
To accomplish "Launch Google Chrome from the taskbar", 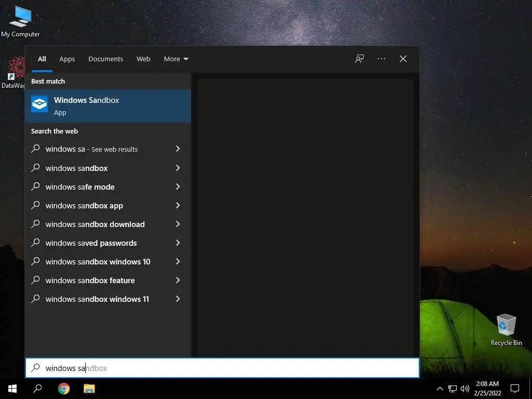I will click(x=63, y=389).
